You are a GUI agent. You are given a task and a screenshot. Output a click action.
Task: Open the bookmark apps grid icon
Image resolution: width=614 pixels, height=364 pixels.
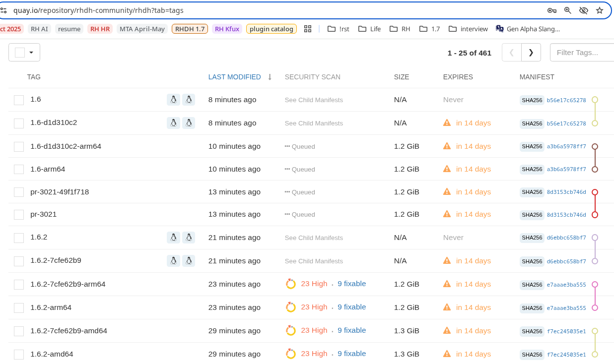[x=308, y=29]
